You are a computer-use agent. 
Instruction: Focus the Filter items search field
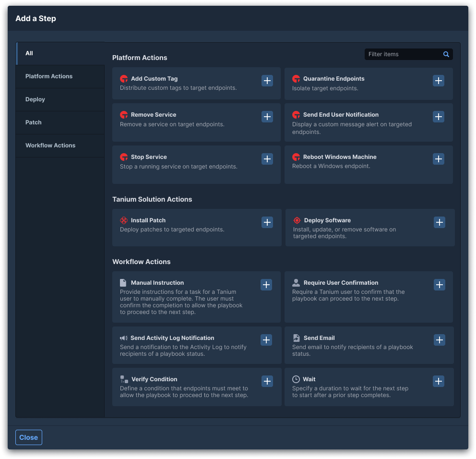(x=403, y=54)
